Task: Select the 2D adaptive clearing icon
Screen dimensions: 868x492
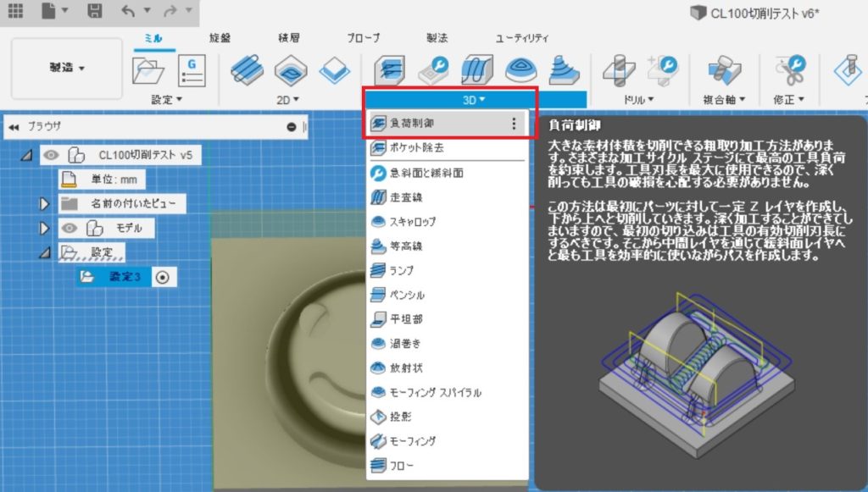Action: (247, 69)
